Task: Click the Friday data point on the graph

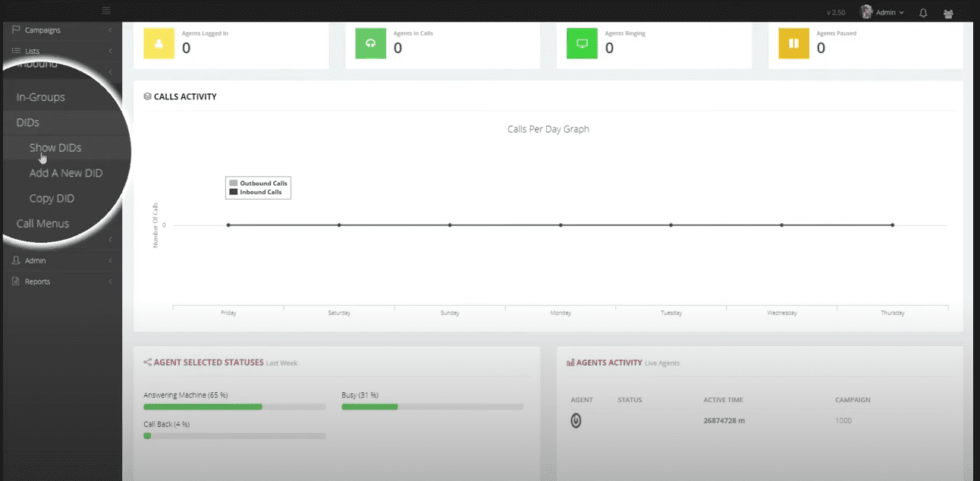Action: tap(228, 225)
